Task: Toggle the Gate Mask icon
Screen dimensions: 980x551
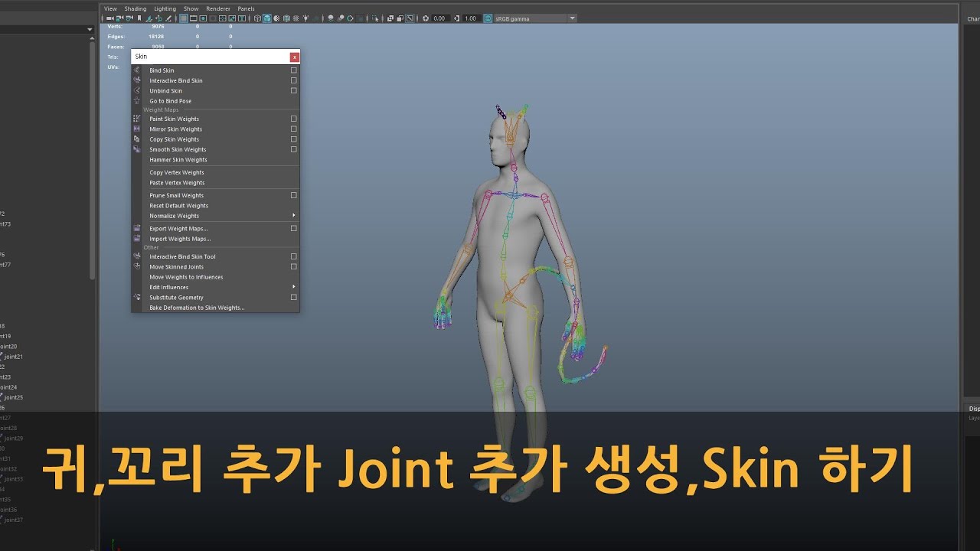Action: coord(213,18)
